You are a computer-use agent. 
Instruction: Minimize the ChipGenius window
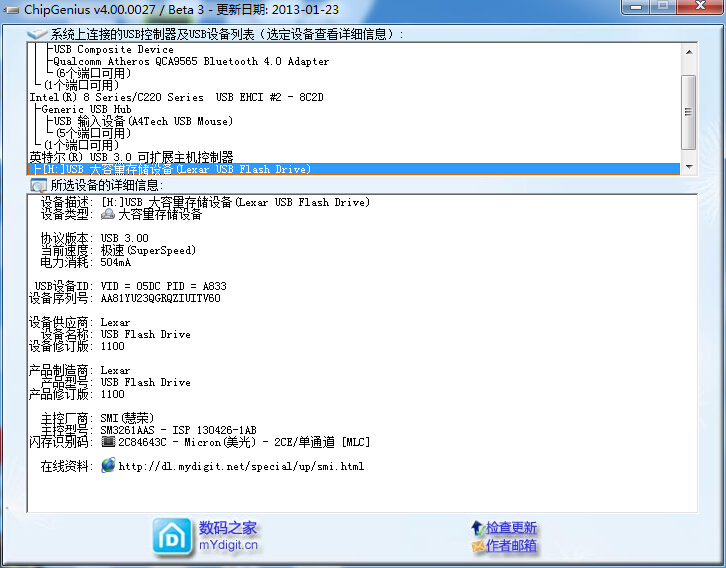click(636, 6)
